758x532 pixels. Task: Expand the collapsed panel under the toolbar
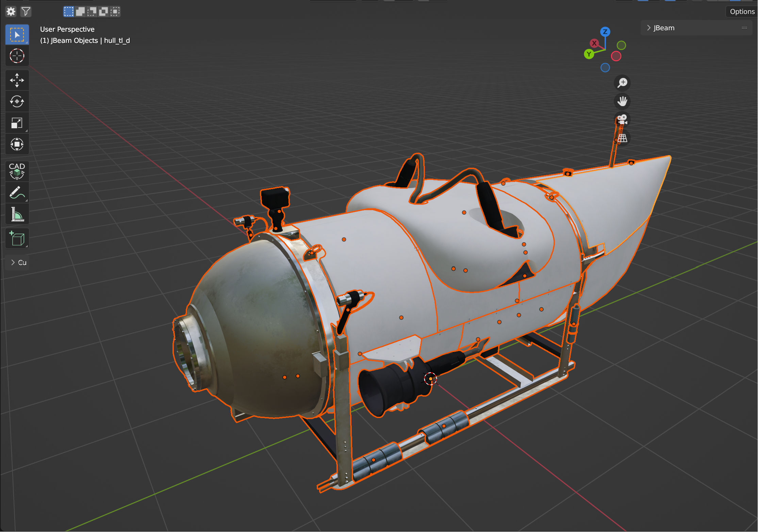[x=13, y=262]
